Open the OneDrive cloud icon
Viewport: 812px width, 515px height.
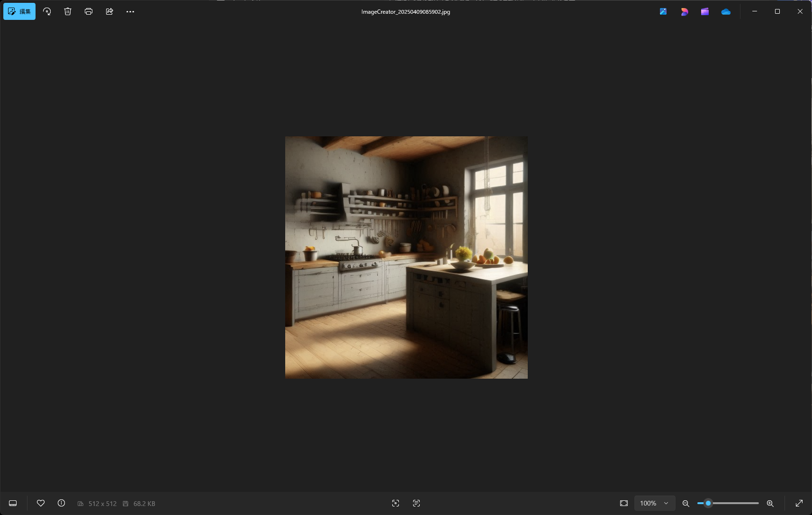coord(726,11)
